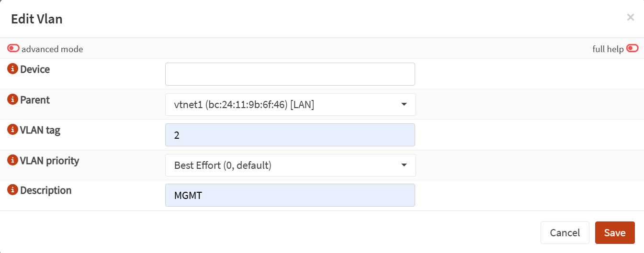
Task: Click the Description info icon
Action: (x=13, y=190)
